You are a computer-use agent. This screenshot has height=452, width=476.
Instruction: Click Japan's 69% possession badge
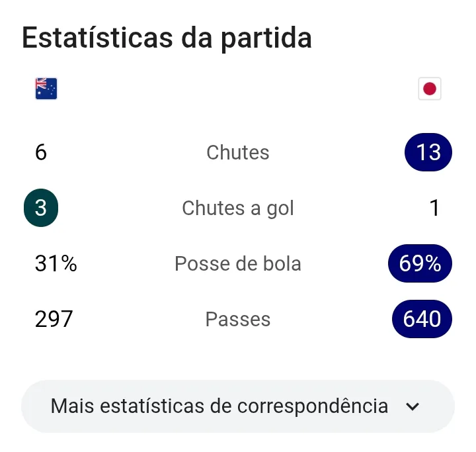tap(420, 263)
